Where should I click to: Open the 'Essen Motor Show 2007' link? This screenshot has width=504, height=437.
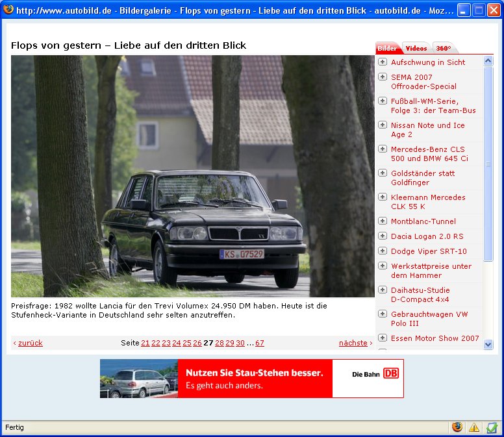click(x=435, y=338)
